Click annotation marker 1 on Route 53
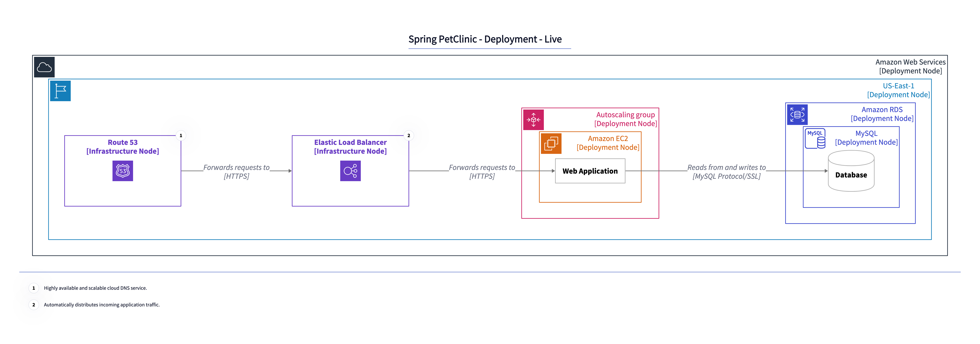 (181, 135)
